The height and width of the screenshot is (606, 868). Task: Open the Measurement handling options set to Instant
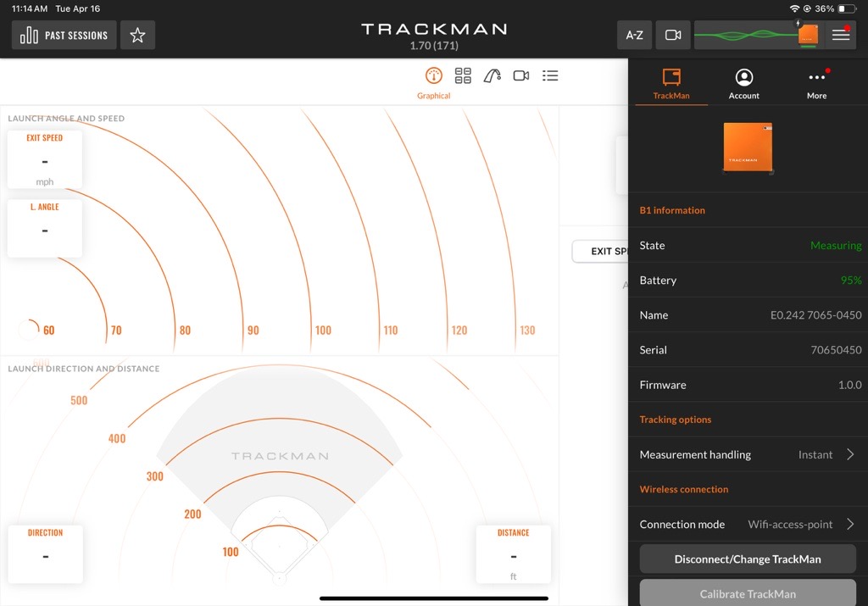(x=748, y=454)
